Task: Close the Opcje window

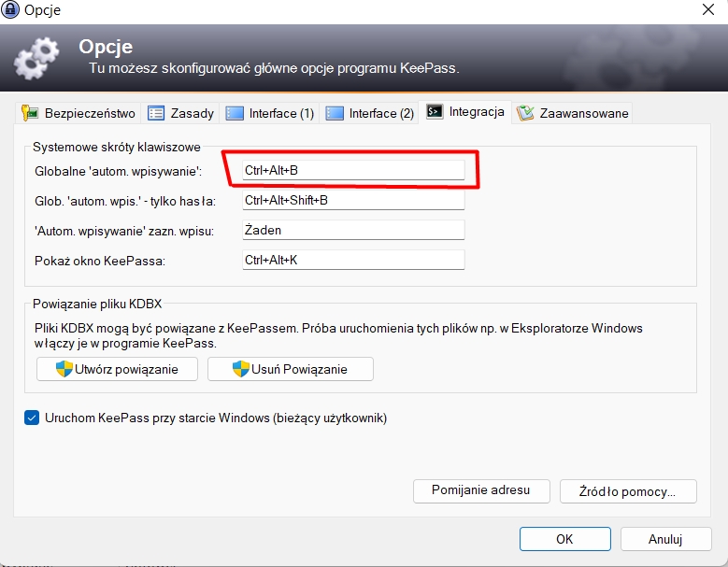Action: coord(706,11)
